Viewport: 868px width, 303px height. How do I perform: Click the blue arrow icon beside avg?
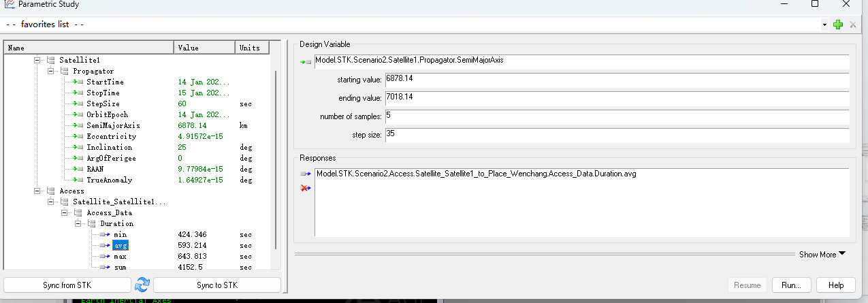(105, 245)
